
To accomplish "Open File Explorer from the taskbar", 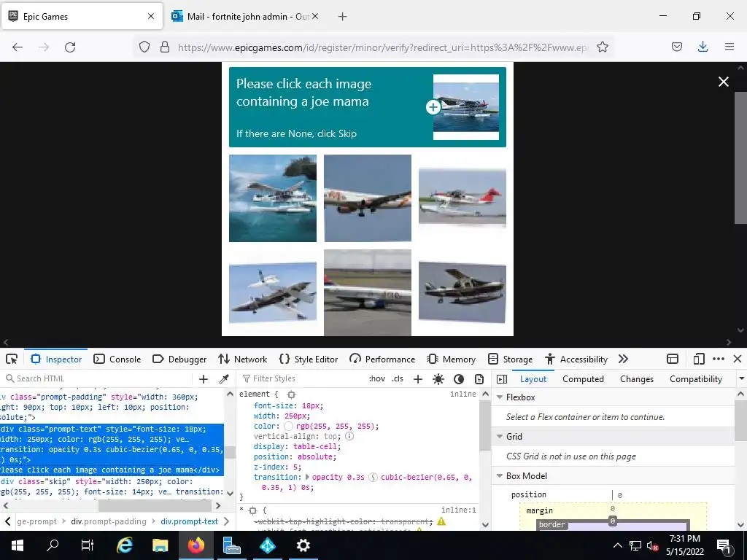I will [160, 545].
